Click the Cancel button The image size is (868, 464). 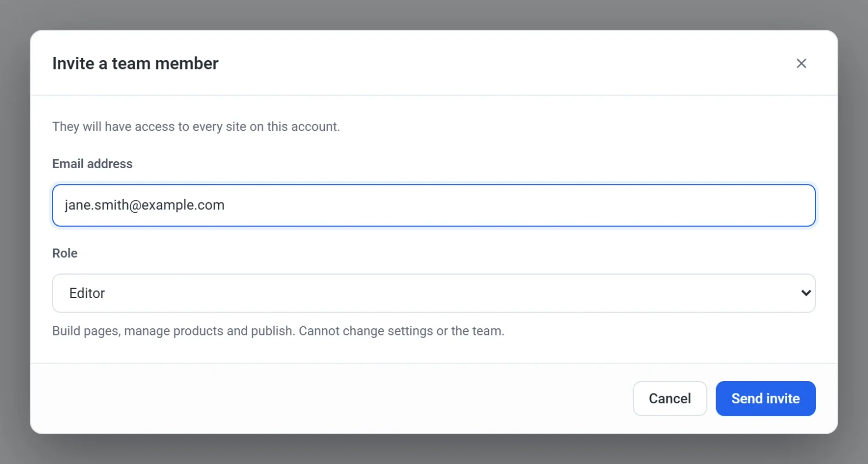click(670, 398)
